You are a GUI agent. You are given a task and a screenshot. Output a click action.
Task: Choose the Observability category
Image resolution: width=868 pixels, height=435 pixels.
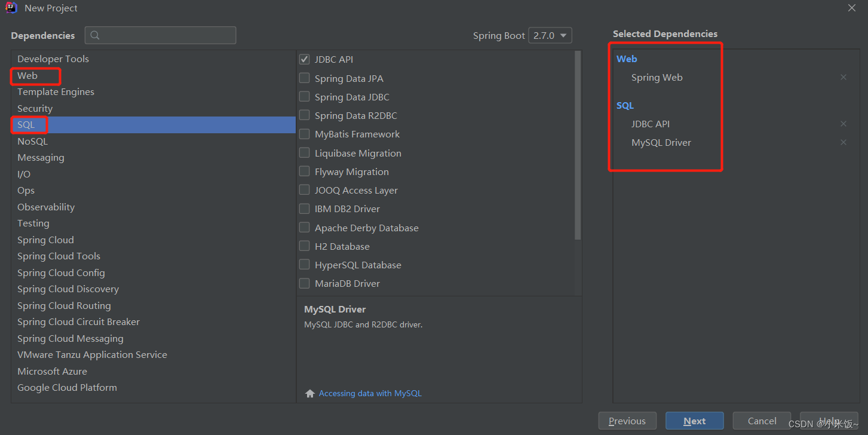[x=154, y=207]
